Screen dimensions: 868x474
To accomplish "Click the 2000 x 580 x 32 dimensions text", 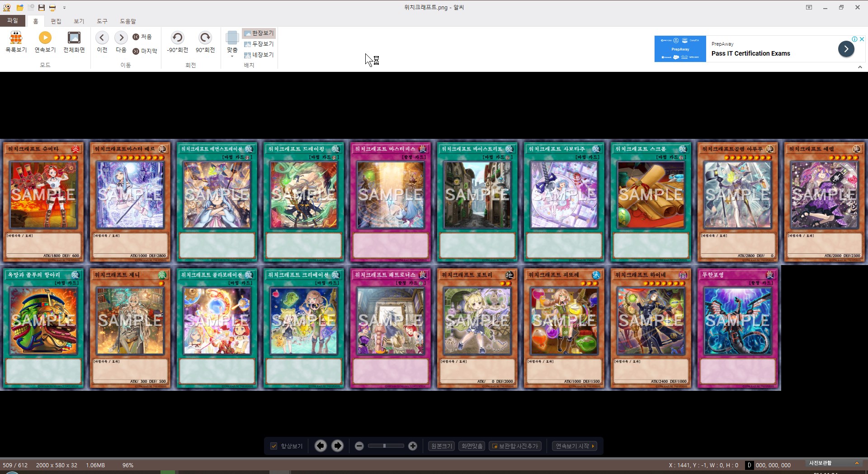I will 57,465.
